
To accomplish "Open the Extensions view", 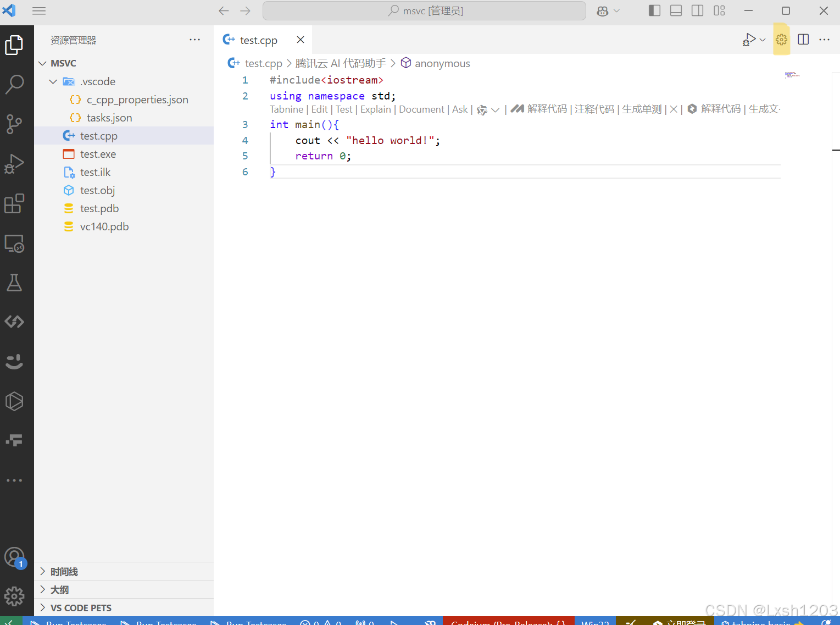I will (14, 203).
